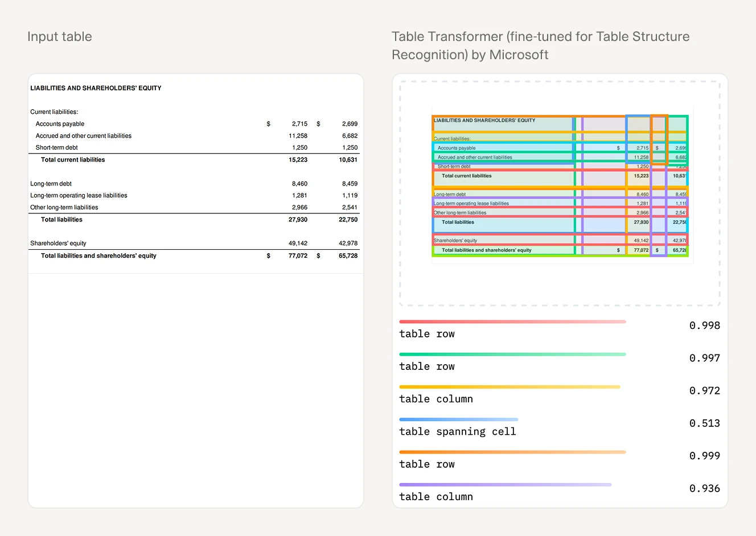
Task: Click 'Total current liabilities' in the Input table
Action: (73, 159)
